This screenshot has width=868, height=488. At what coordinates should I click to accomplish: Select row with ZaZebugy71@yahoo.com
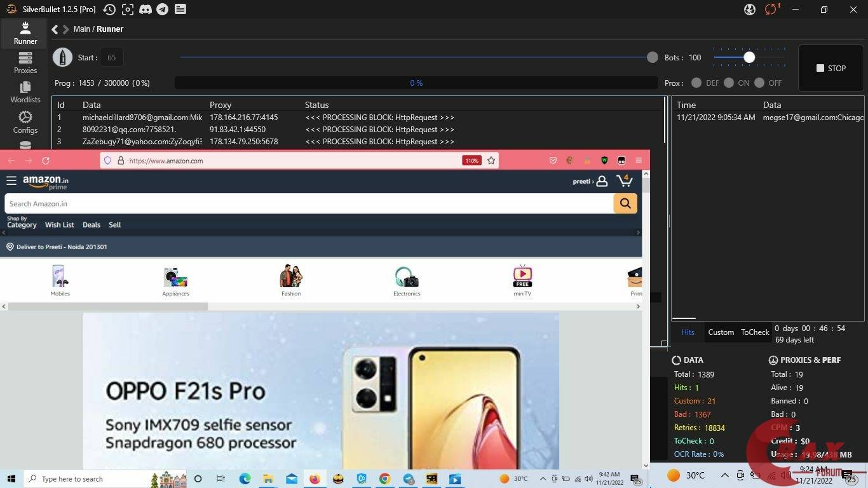click(358, 142)
